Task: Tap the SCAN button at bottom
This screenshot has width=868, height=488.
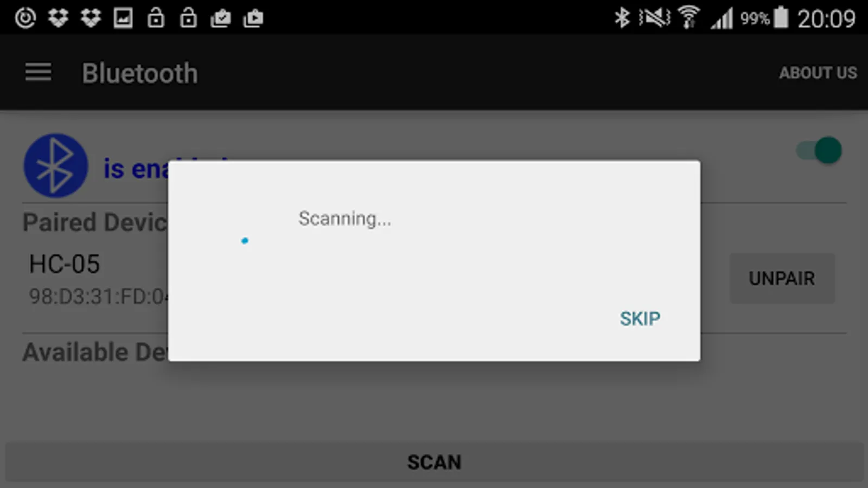Action: tap(434, 462)
